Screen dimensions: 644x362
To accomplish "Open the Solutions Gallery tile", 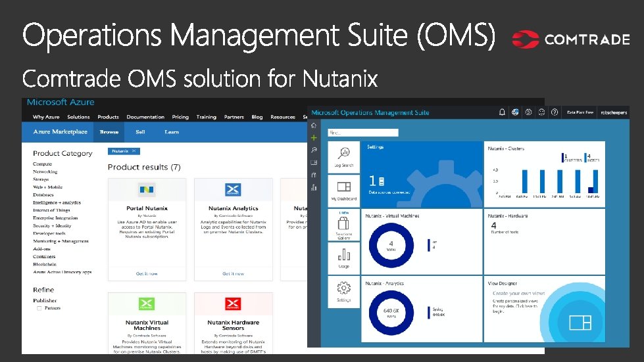I will 344,225.
